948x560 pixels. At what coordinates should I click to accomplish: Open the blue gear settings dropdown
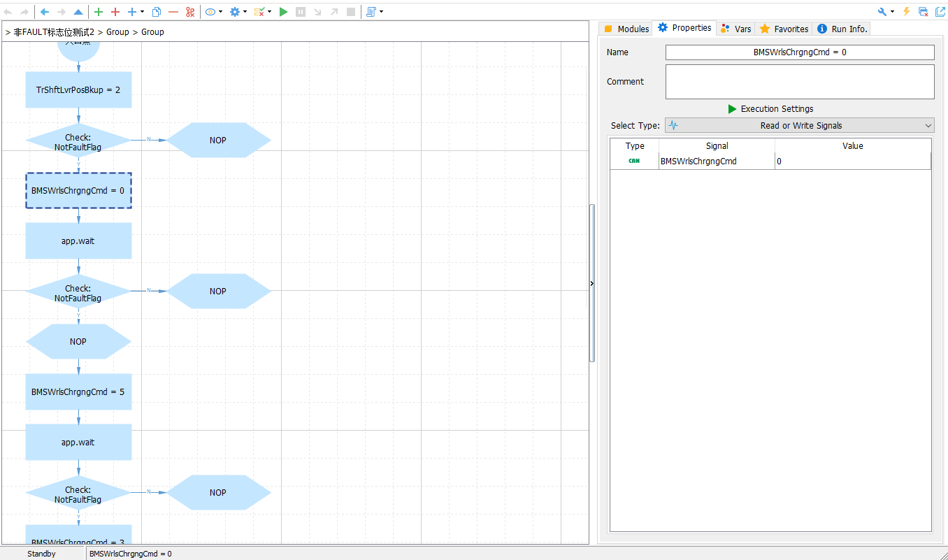click(238, 12)
